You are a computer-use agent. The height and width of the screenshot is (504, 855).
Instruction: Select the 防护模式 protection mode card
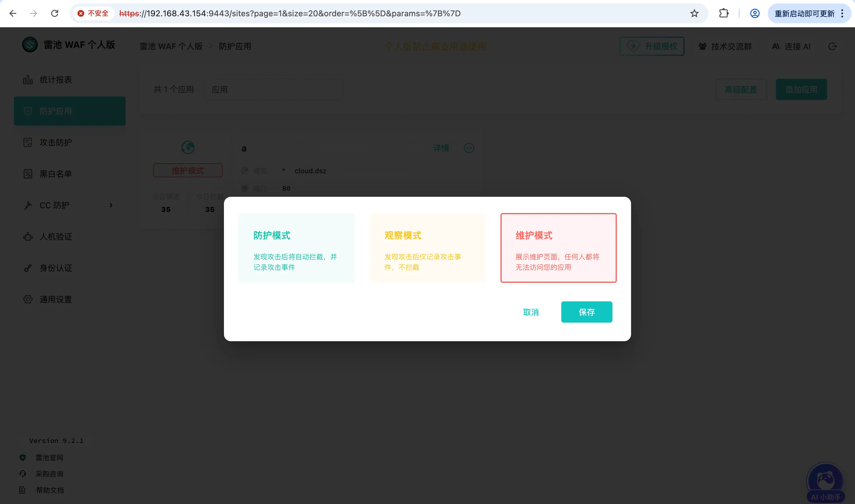pyautogui.click(x=296, y=248)
